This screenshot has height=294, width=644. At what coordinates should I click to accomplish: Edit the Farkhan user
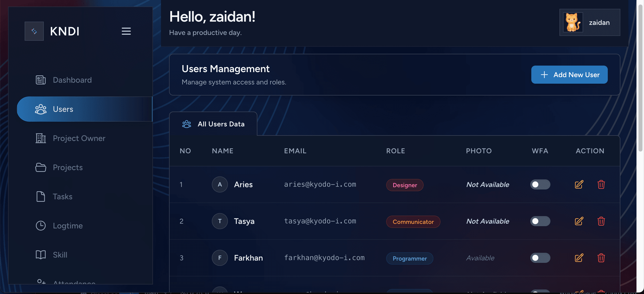pos(579,258)
